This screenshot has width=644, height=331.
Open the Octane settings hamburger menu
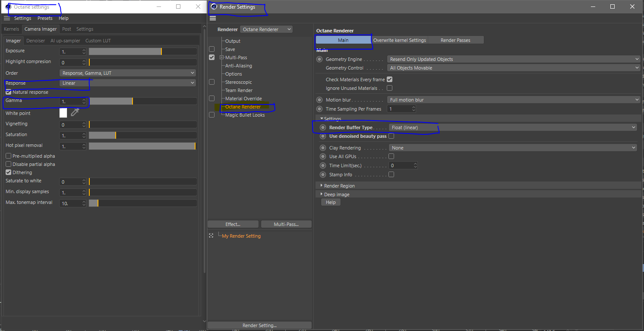(x=7, y=18)
